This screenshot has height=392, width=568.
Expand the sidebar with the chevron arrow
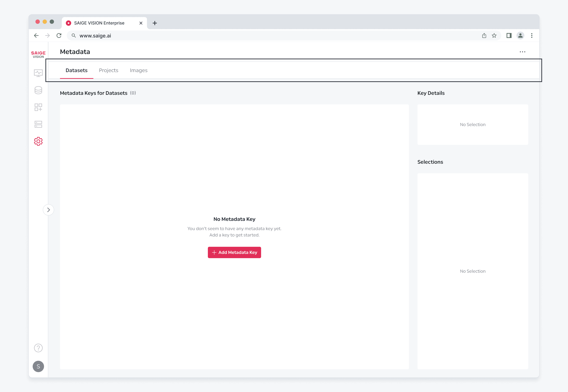(48, 210)
